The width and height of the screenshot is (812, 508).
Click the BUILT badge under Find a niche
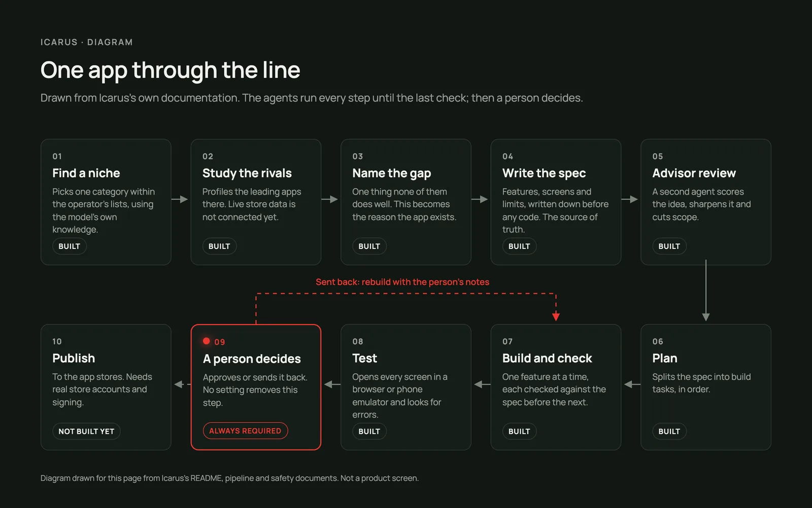click(70, 246)
